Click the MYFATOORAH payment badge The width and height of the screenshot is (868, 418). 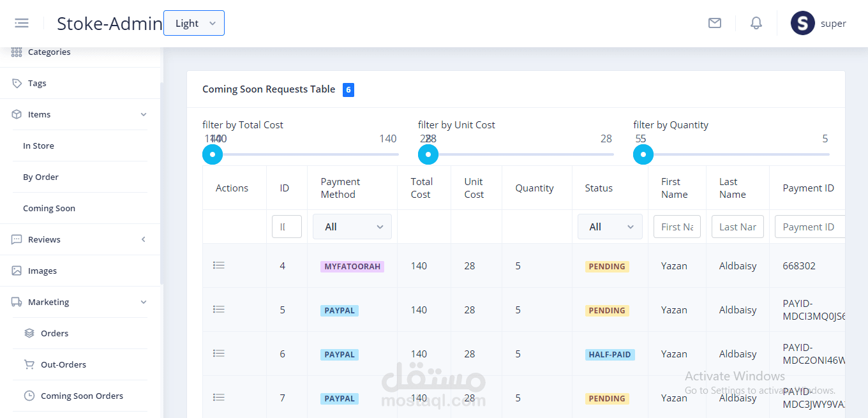[352, 267]
